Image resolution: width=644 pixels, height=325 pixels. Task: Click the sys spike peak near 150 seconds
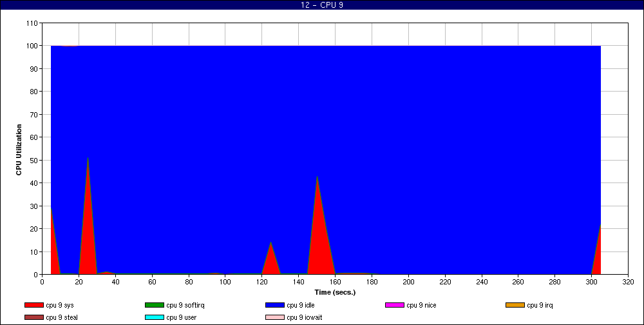(317, 177)
